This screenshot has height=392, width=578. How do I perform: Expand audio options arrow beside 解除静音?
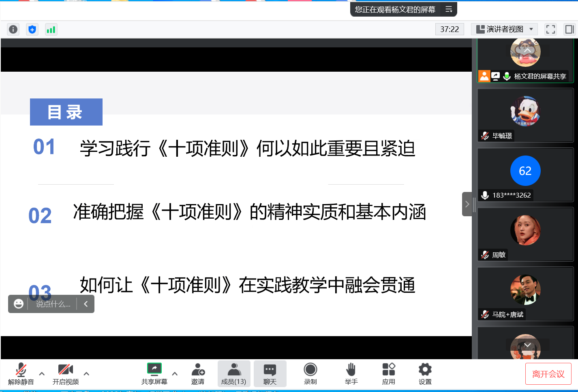(x=42, y=374)
